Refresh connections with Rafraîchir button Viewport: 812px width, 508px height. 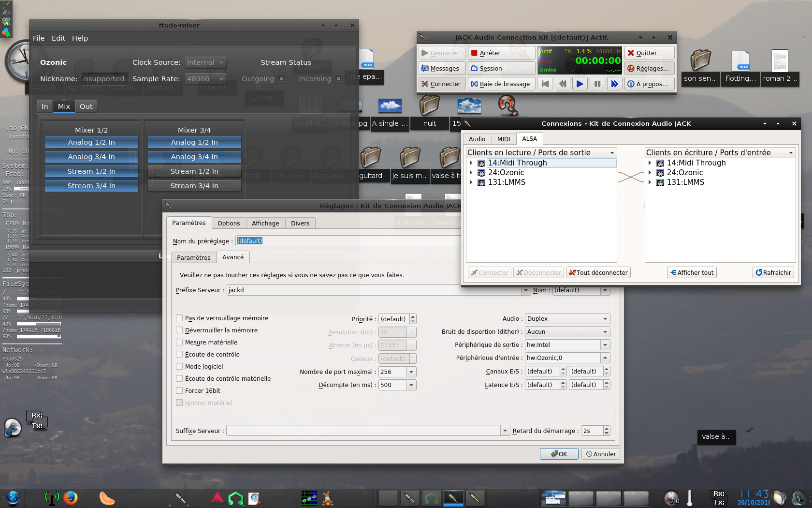click(x=773, y=272)
